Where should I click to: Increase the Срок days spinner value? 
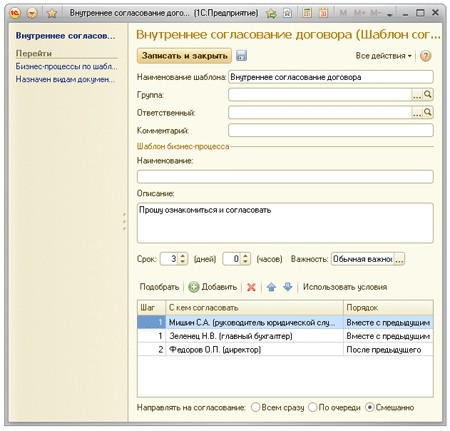click(182, 256)
